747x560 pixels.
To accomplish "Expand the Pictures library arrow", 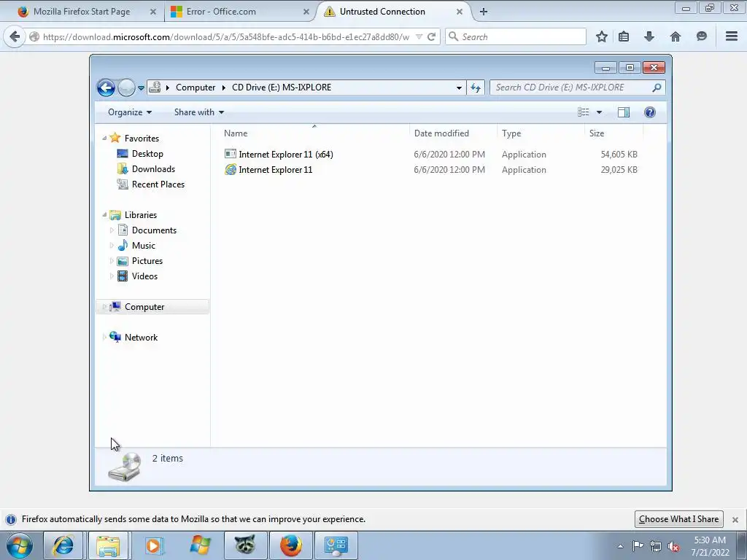I will click(112, 261).
